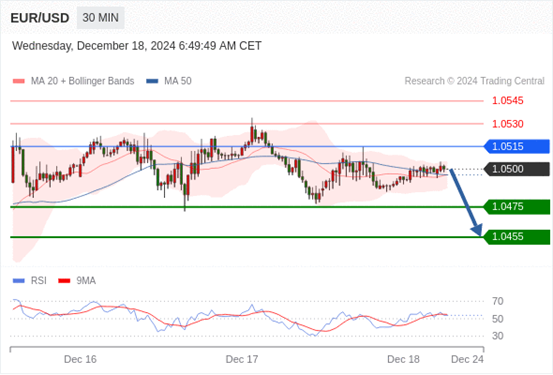Select the blue 1.0515 pivot price tag

tap(516, 146)
